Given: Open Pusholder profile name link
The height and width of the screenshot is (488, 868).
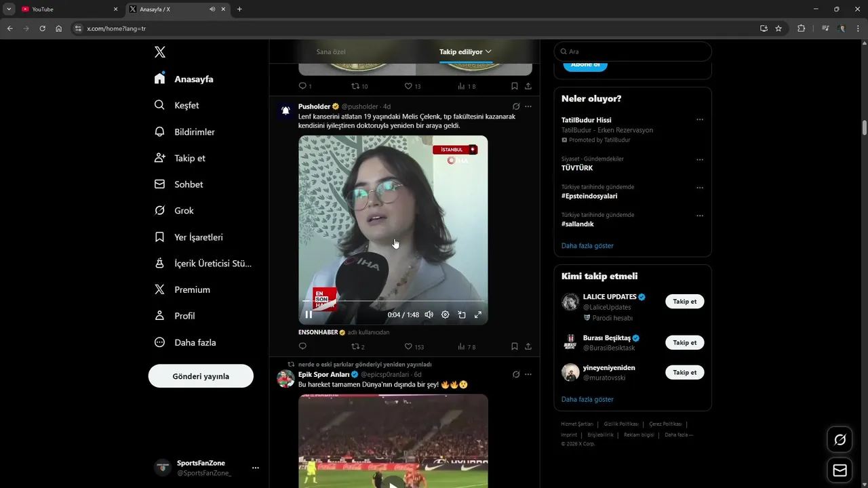Looking at the screenshot, I should tap(315, 106).
